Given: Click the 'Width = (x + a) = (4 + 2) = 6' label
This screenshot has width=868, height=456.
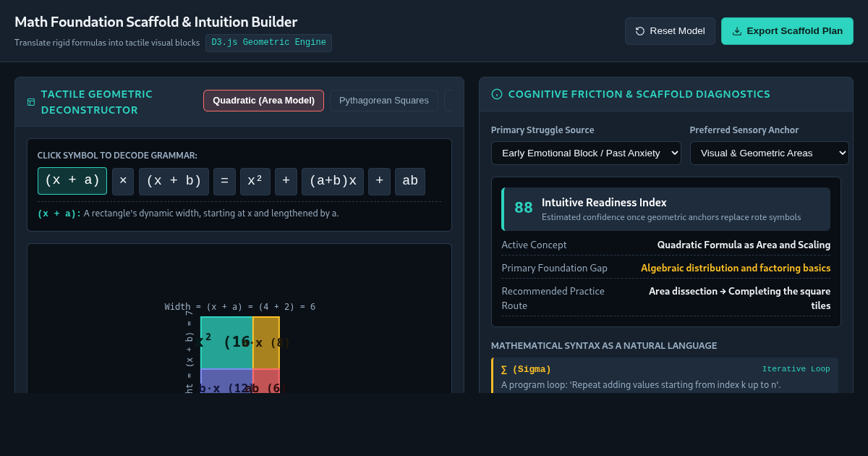Looking at the screenshot, I should (x=240, y=307).
